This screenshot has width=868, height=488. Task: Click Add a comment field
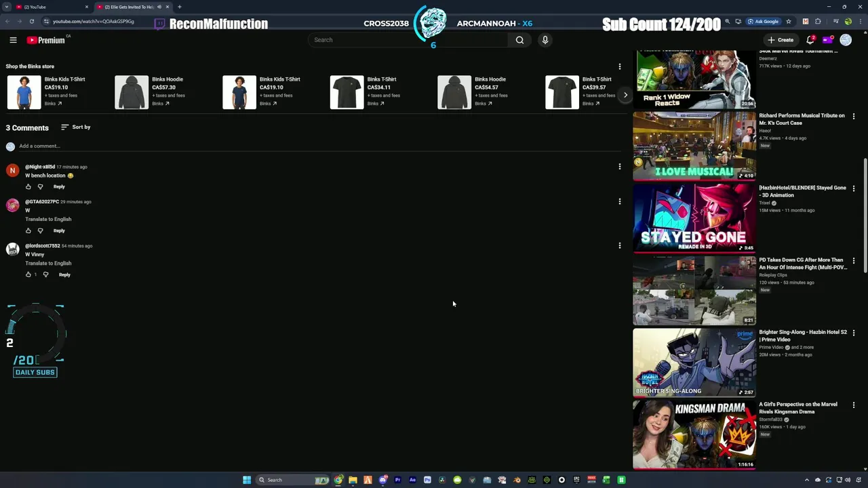click(39, 146)
